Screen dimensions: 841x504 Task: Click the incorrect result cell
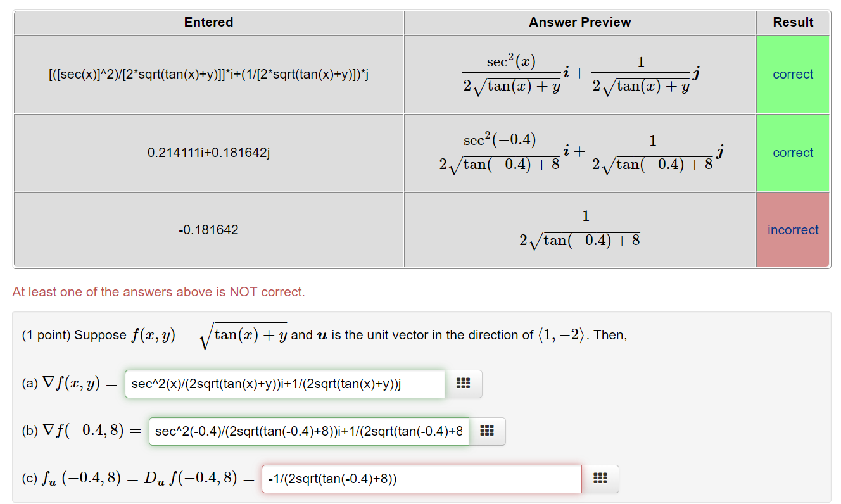pos(793,229)
